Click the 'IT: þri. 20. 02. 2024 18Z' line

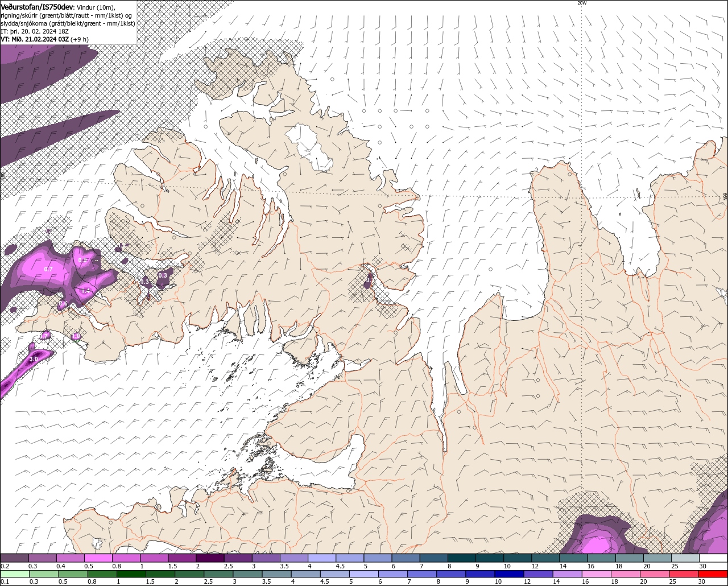click(x=35, y=31)
